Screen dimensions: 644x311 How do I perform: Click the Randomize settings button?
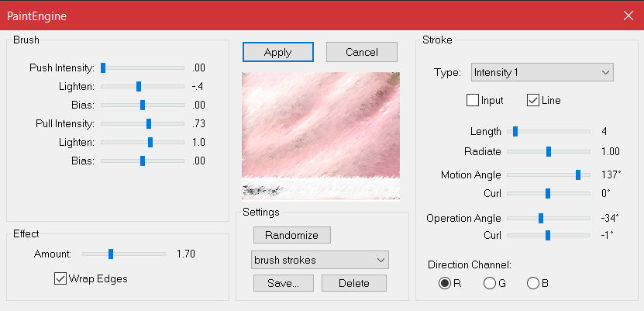tap(292, 235)
